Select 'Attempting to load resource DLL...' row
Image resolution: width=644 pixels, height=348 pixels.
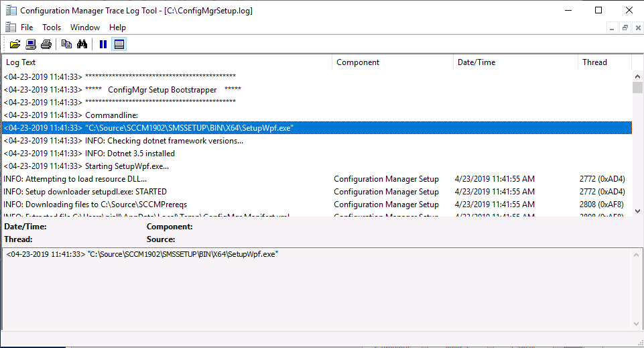pos(317,179)
